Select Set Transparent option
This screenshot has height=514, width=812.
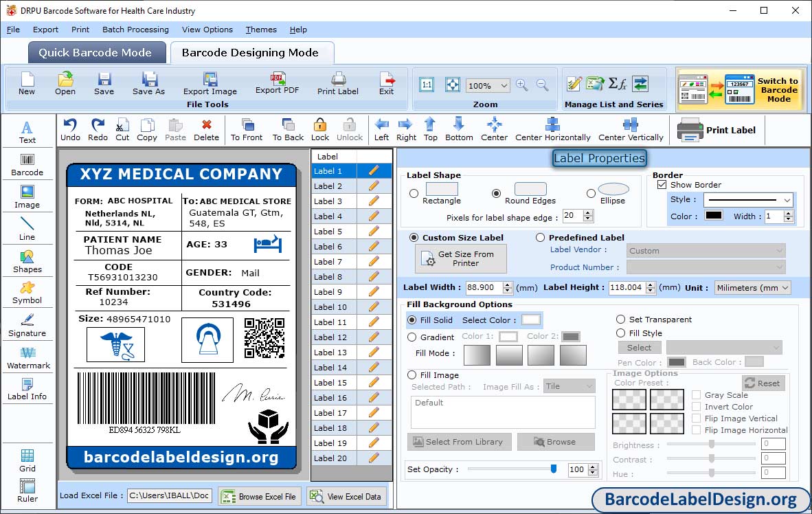(x=620, y=319)
